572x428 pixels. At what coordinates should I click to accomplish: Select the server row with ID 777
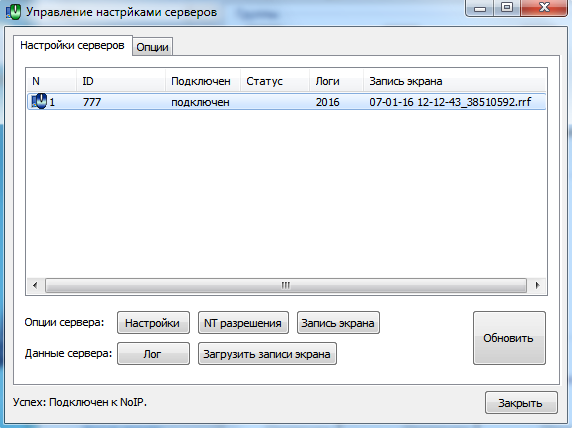click(x=286, y=102)
